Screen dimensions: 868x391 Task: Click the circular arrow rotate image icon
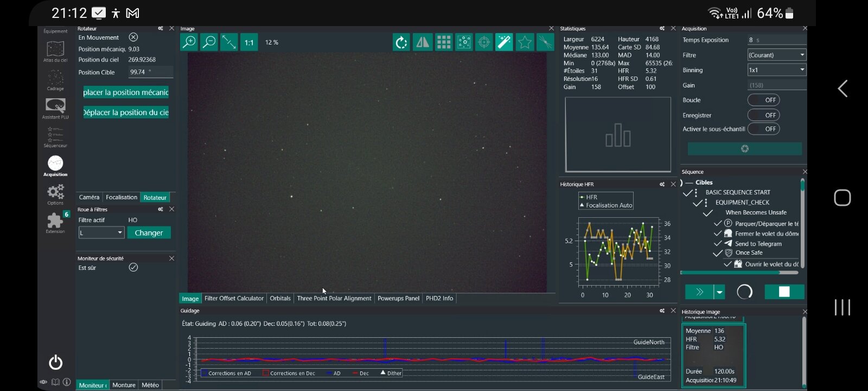point(401,42)
